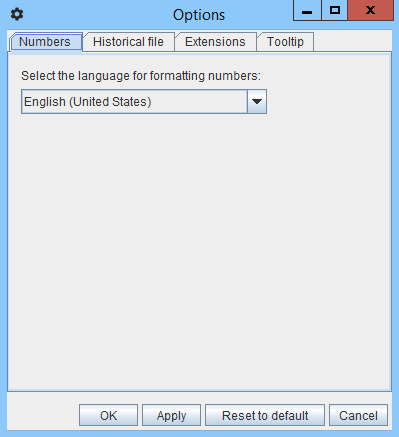Image resolution: width=399 pixels, height=437 pixels.
Task: Switch to the Numbers tab
Action: [x=45, y=42]
